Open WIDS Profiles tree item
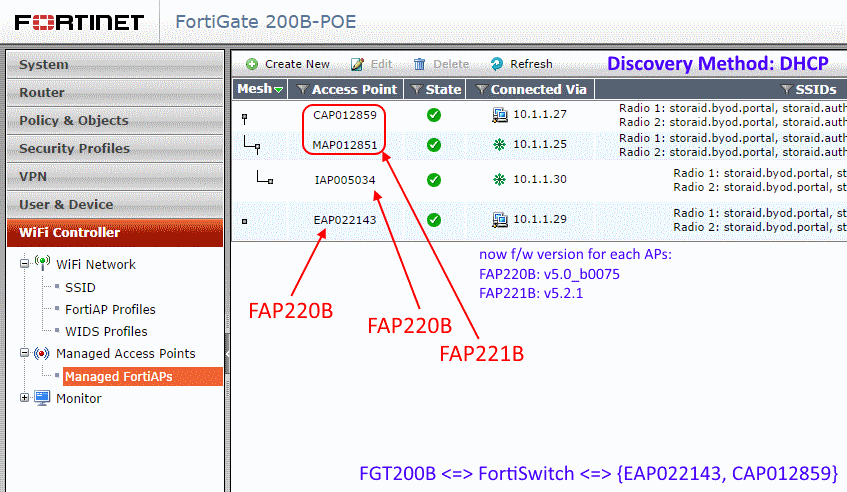 click(106, 332)
